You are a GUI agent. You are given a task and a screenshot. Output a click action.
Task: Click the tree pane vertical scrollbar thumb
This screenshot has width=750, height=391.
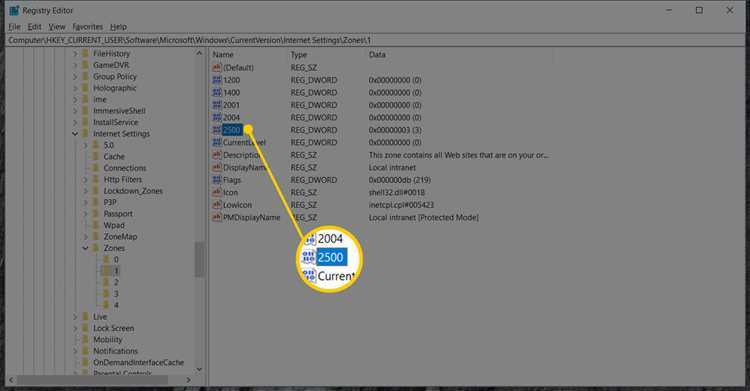pyautogui.click(x=199, y=259)
